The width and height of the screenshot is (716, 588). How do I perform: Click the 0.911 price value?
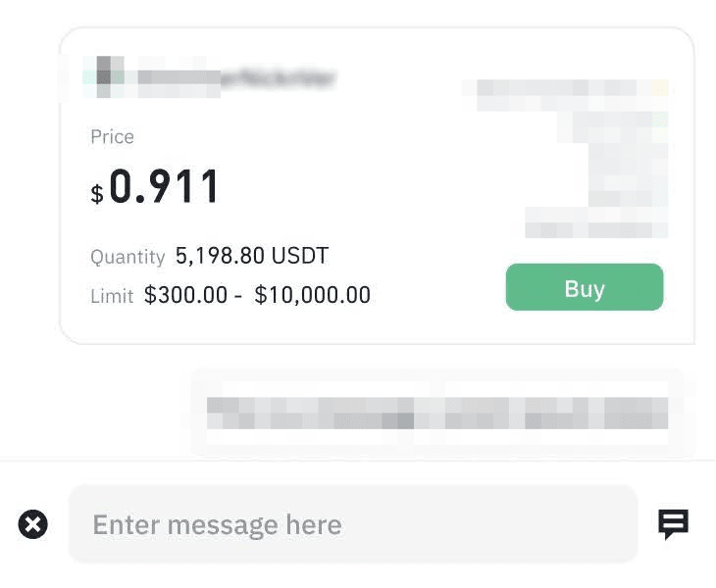click(x=165, y=187)
